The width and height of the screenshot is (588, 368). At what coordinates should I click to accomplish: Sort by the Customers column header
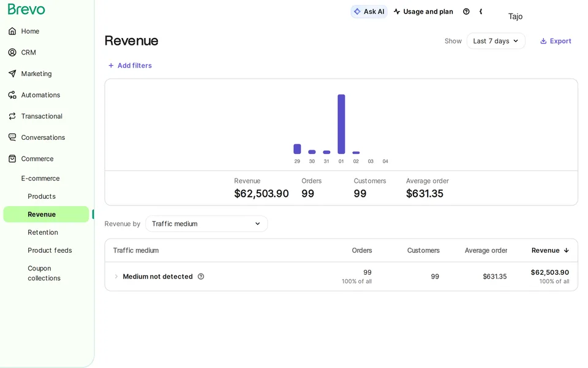(423, 250)
